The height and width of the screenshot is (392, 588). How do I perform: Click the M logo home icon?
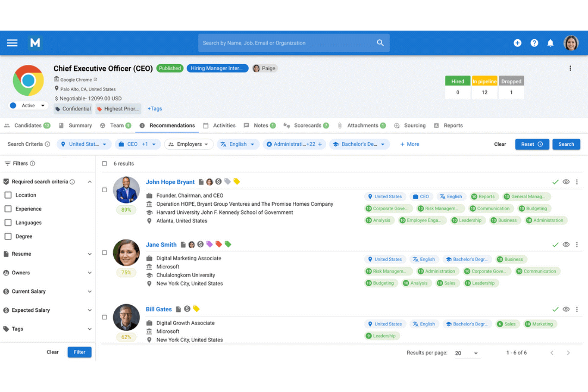coord(35,43)
